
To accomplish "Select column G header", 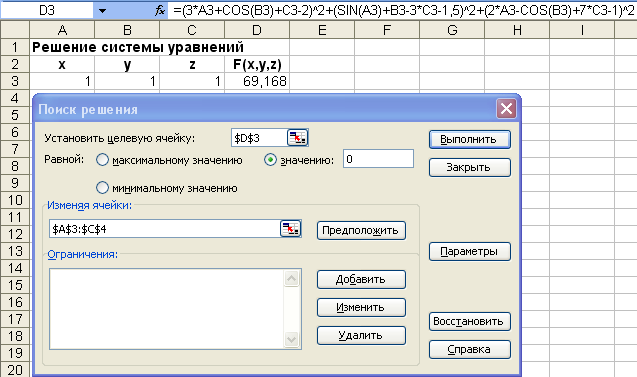I will [x=452, y=30].
